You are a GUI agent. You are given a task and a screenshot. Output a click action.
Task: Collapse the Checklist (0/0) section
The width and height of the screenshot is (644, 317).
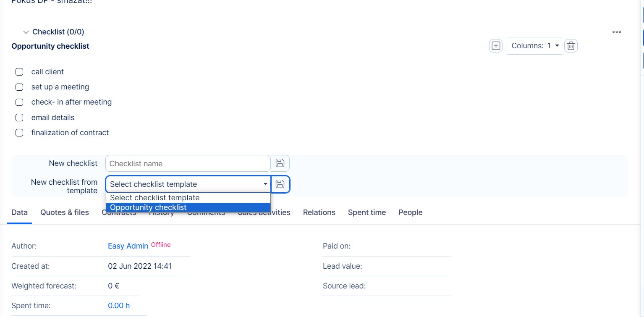[26, 32]
